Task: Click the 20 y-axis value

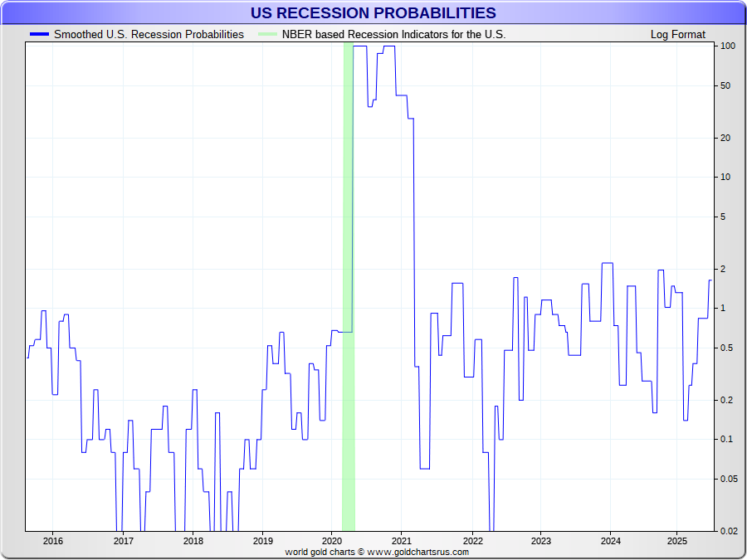Action: (x=725, y=138)
